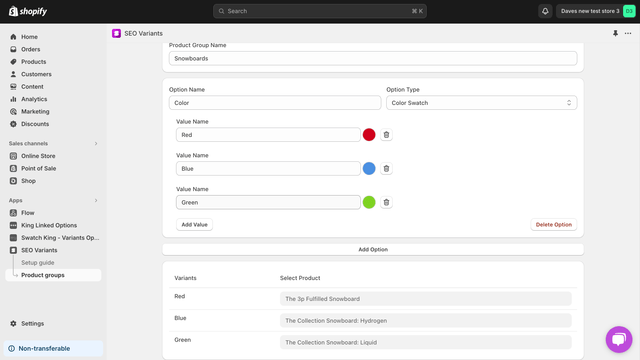640x360 pixels.
Task: Click the Product Group Name field
Action: [x=373, y=58]
